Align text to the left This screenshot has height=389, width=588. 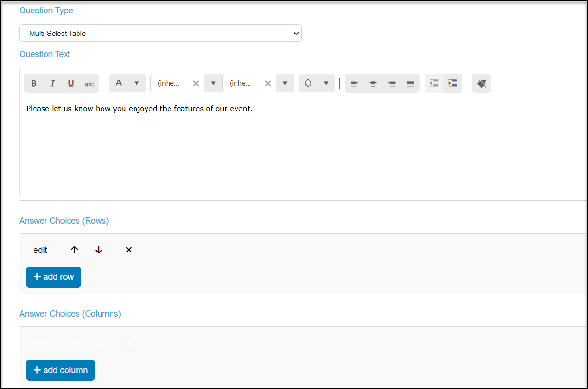(354, 83)
